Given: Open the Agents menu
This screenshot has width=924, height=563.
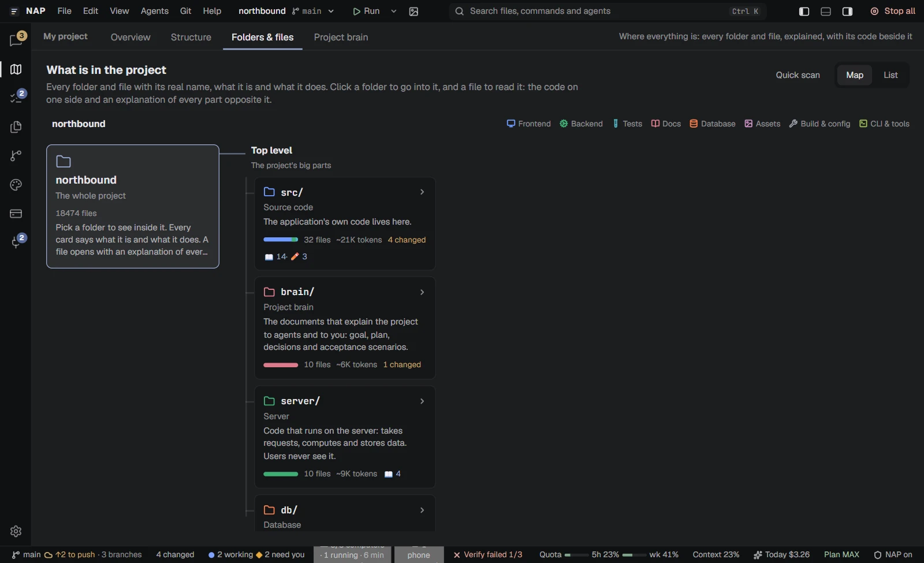Looking at the screenshot, I should click(155, 11).
